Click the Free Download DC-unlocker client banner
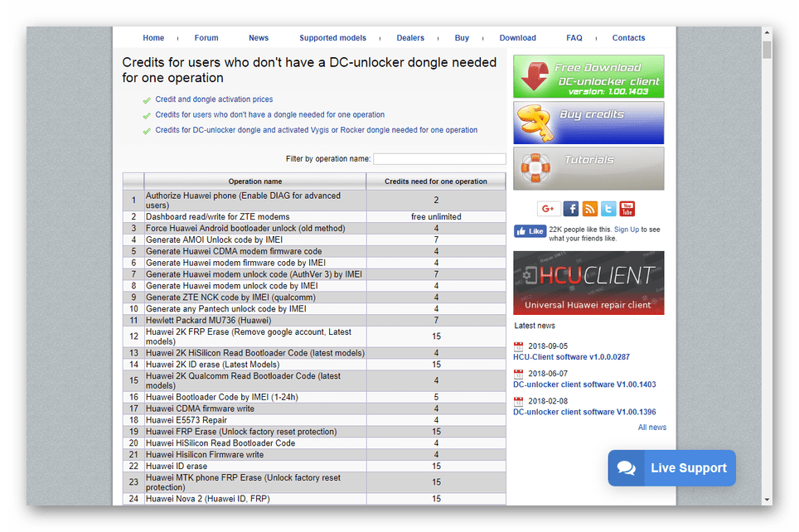Viewport: 799px width, 532px height. point(588,76)
